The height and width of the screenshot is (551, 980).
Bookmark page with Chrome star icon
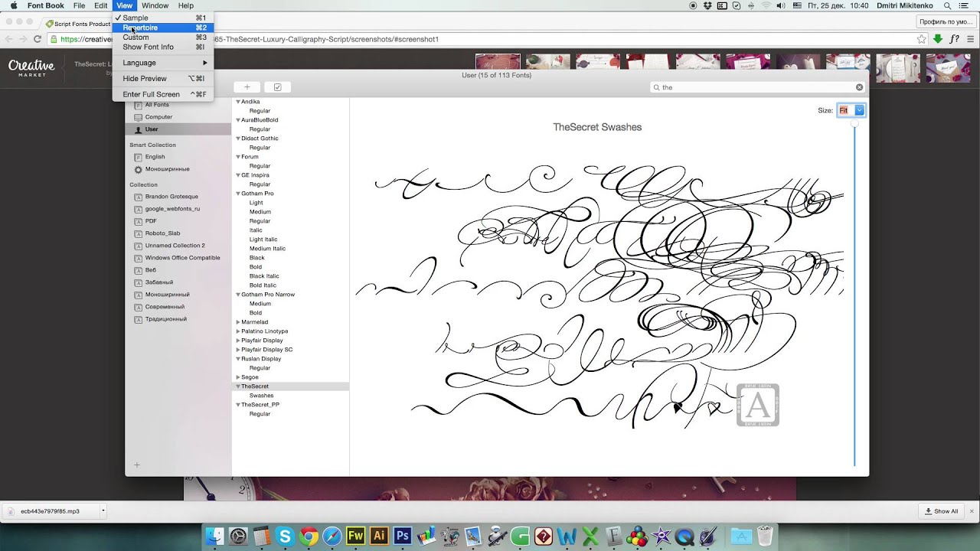pyautogui.click(x=922, y=39)
